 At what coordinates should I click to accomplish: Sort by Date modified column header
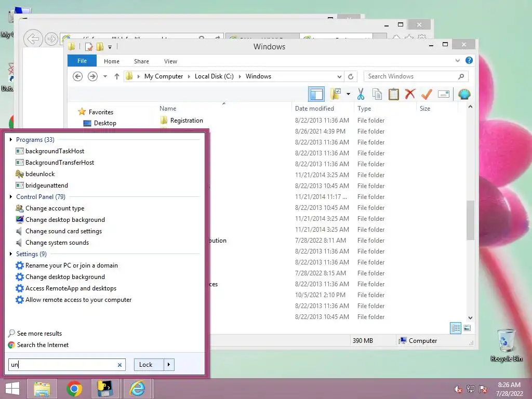pos(314,109)
